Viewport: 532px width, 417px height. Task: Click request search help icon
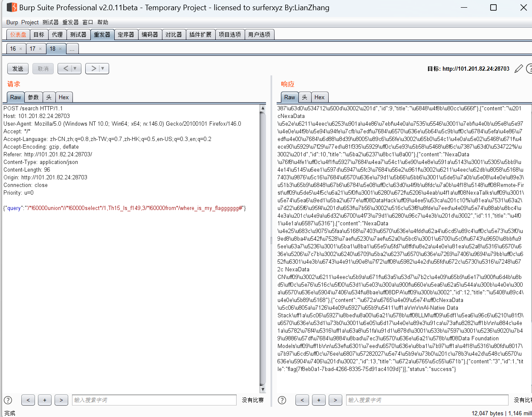point(8,400)
